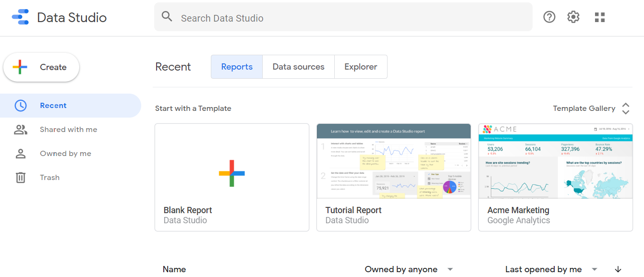The height and width of the screenshot is (277, 644).
Task: Focus the Search Data Studio field
Action: pos(343,17)
